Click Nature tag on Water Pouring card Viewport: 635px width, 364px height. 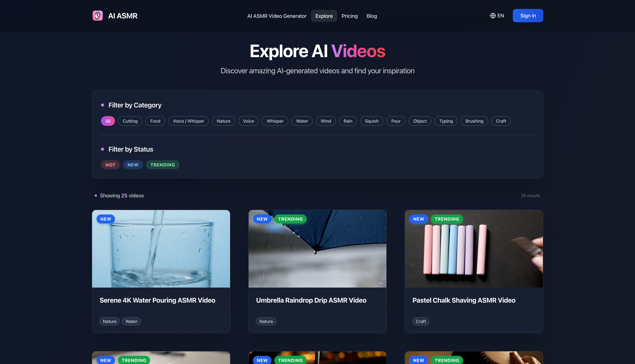click(x=110, y=322)
